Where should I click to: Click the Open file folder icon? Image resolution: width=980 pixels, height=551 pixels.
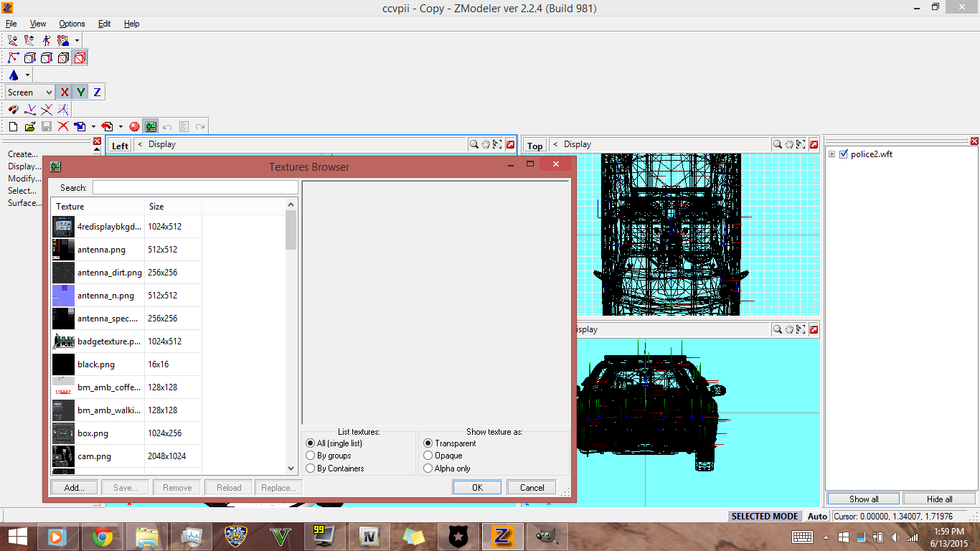(x=29, y=127)
